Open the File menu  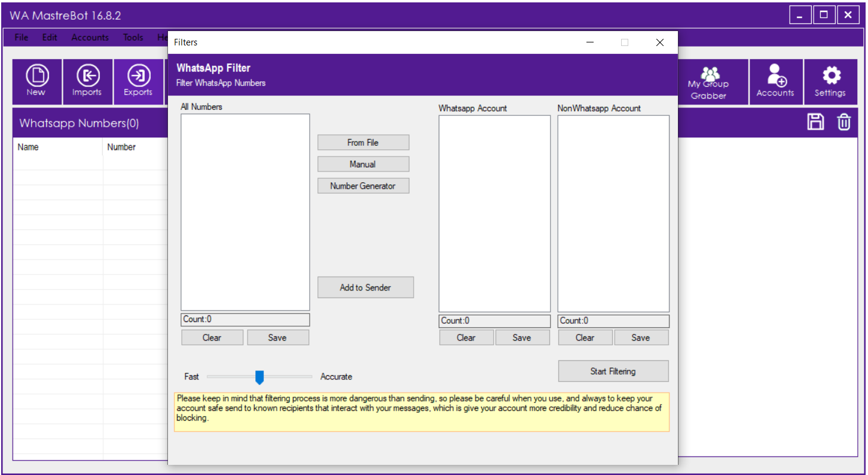click(22, 37)
